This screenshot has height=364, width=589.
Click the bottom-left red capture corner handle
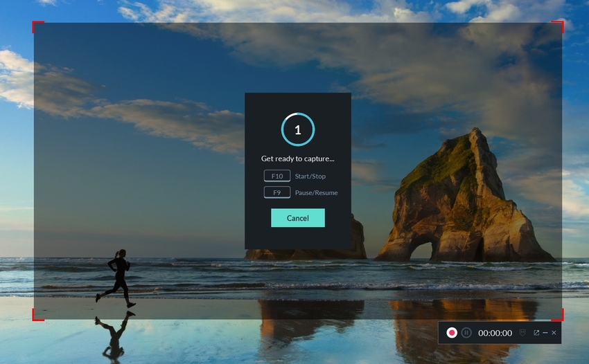[x=37, y=316]
